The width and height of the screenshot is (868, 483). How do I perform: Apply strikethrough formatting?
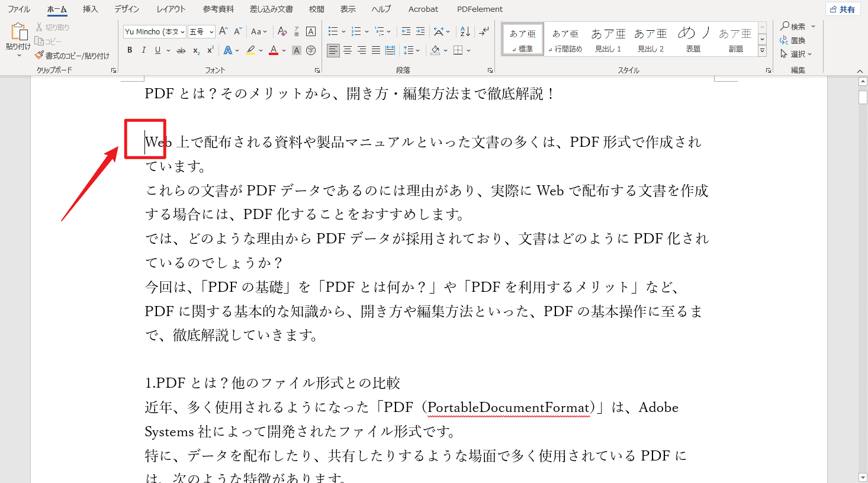pyautogui.click(x=181, y=50)
